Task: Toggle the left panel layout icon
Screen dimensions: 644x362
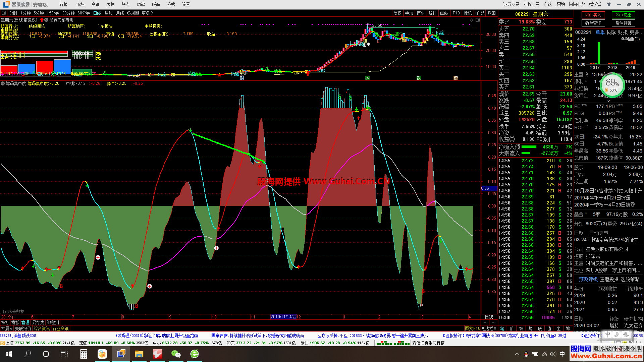Action: coord(4,13)
